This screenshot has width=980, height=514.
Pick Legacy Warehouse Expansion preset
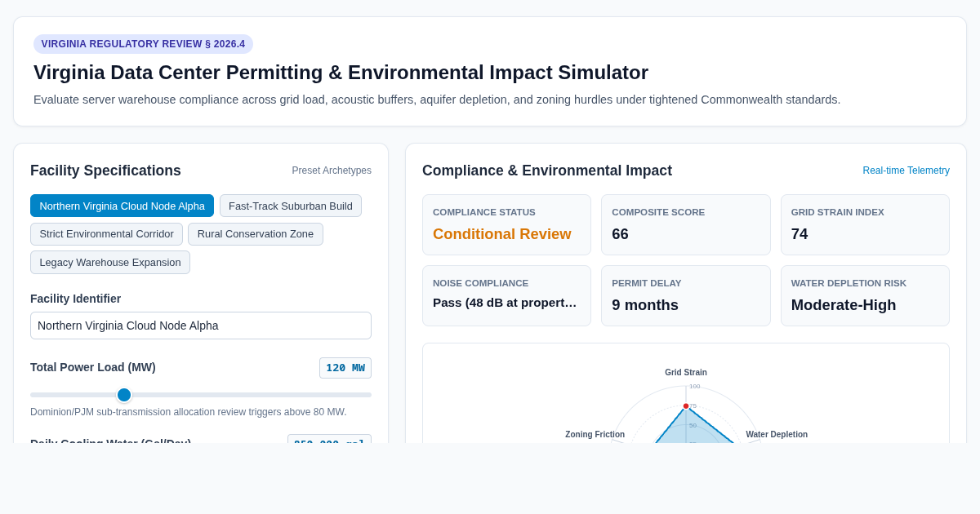click(x=110, y=262)
